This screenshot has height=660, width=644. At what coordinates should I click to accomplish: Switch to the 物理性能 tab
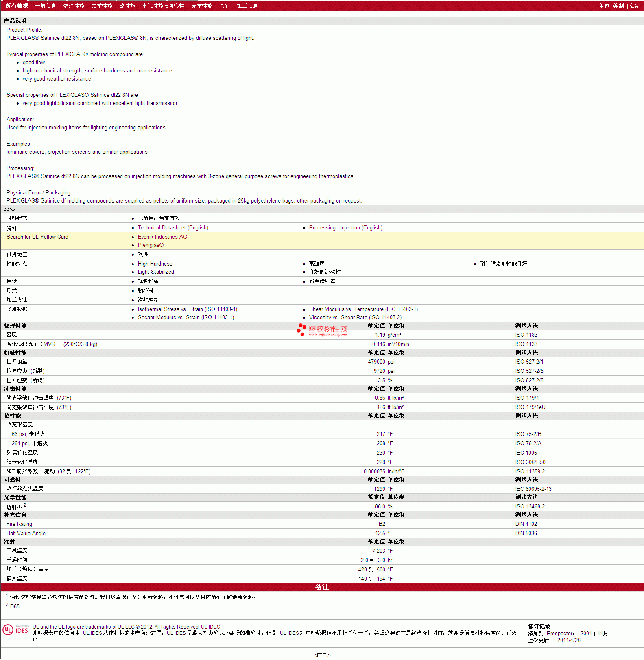coord(74,6)
